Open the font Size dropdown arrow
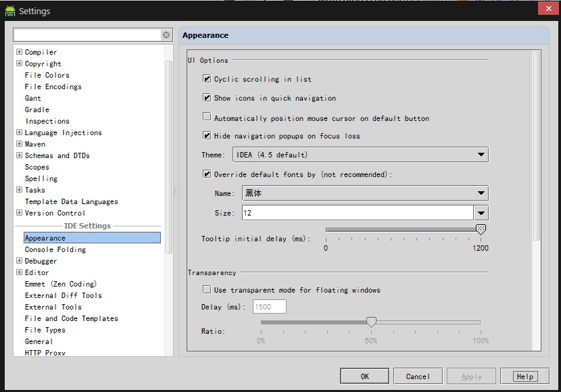The image size is (561, 392). click(481, 213)
